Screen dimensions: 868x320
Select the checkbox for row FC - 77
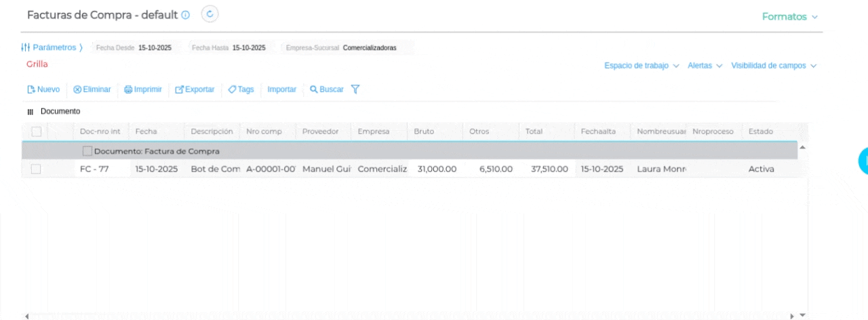[x=36, y=169]
